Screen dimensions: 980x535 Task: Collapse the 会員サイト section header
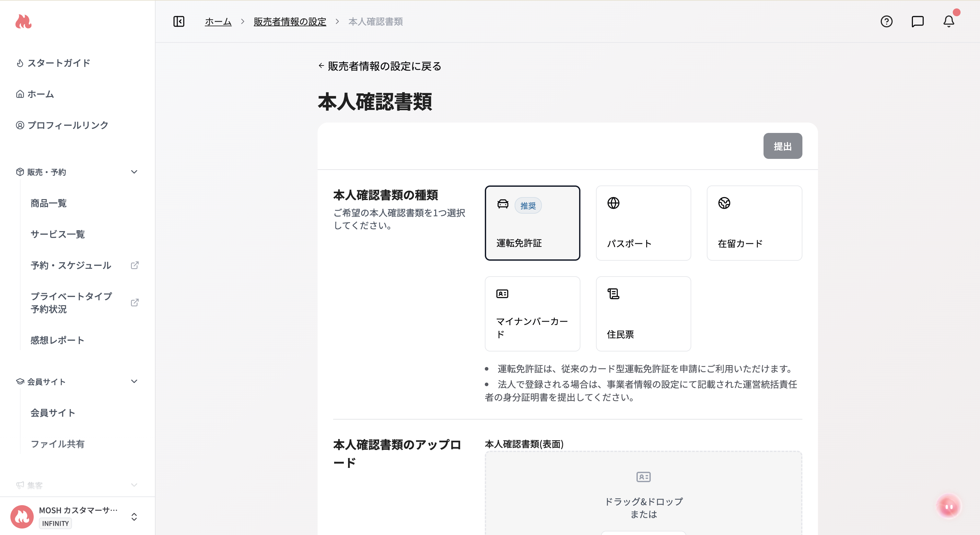point(134,381)
